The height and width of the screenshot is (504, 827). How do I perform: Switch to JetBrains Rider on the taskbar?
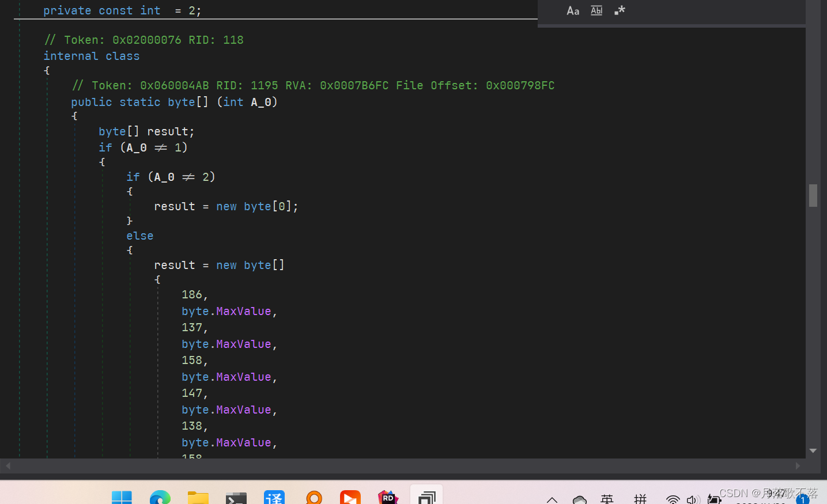click(x=388, y=498)
